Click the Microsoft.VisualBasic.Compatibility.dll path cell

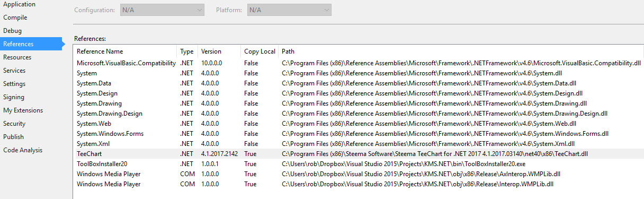[461, 63]
